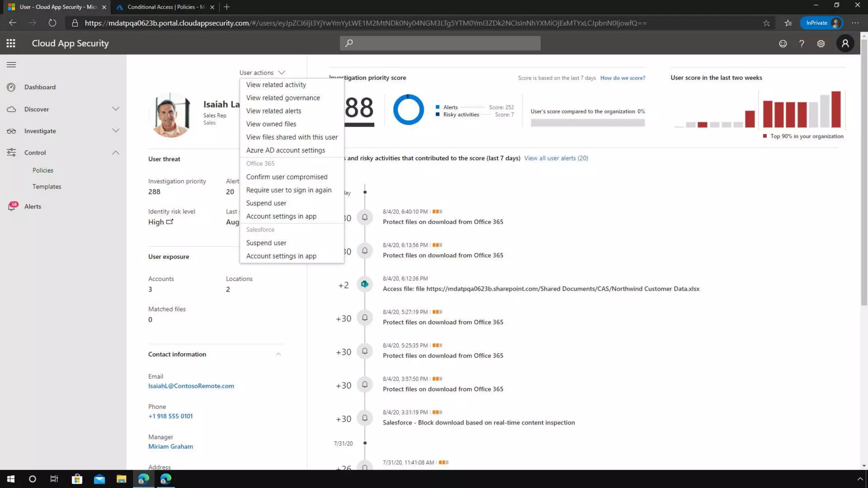Click the SharePoint icon on Access file activity
868x488 pixels.
pyautogui.click(x=364, y=284)
